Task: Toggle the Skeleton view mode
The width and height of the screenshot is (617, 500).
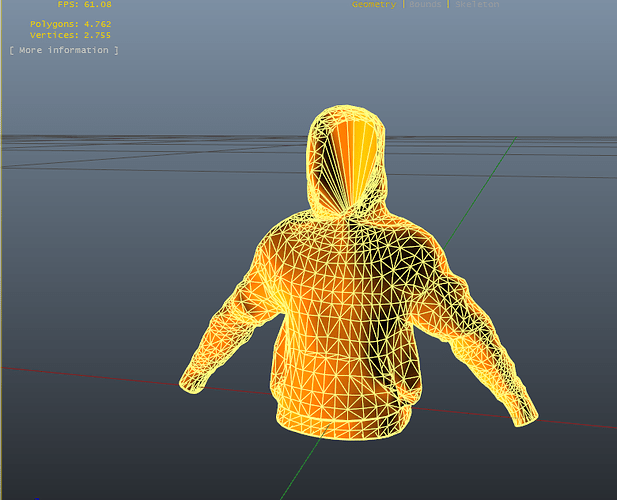Action: click(477, 4)
